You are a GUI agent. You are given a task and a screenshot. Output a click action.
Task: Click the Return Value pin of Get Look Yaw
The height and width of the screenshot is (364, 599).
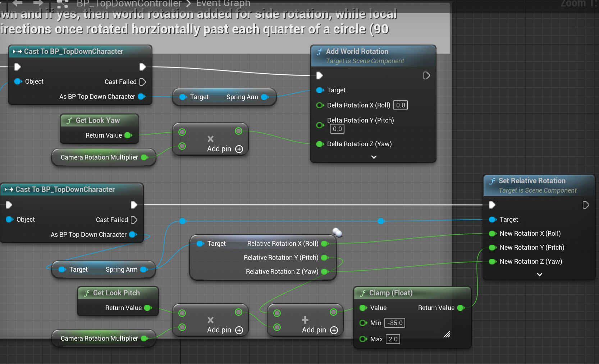tap(128, 135)
